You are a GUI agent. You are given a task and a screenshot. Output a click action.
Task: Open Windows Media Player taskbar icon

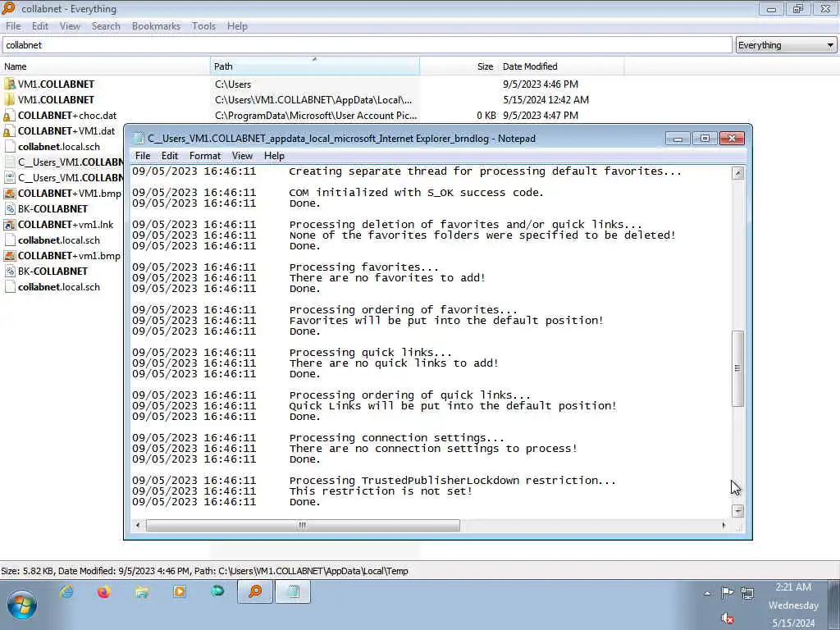[180, 591]
